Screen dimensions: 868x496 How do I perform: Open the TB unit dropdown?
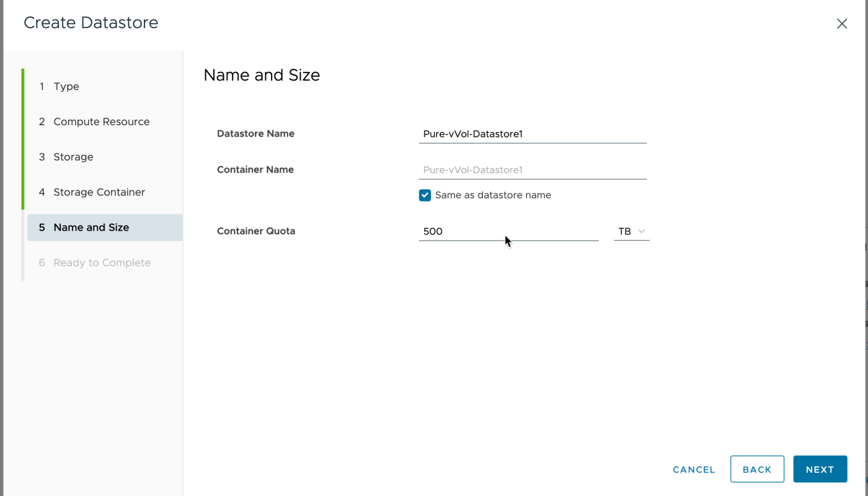tap(631, 231)
